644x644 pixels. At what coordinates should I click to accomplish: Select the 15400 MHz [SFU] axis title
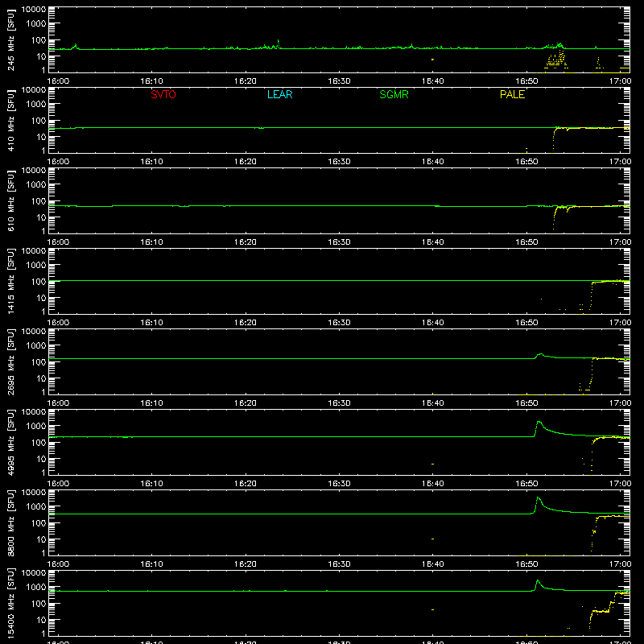(x=10, y=603)
